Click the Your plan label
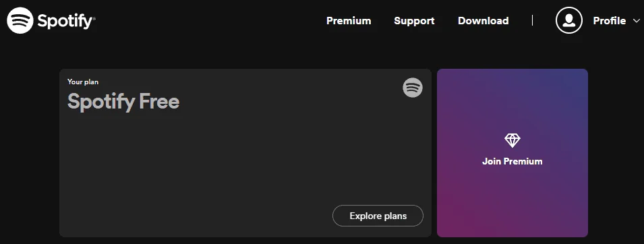The height and width of the screenshot is (244, 644). [83, 82]
